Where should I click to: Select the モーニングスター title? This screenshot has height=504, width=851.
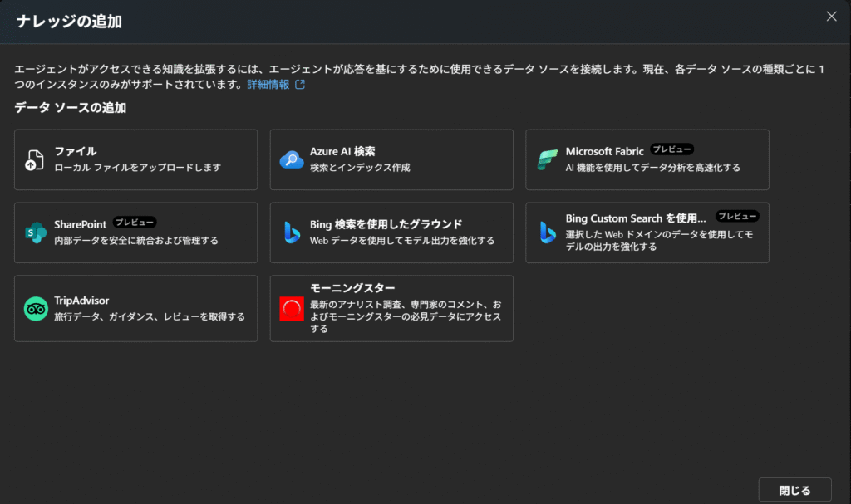click(352, 288)
